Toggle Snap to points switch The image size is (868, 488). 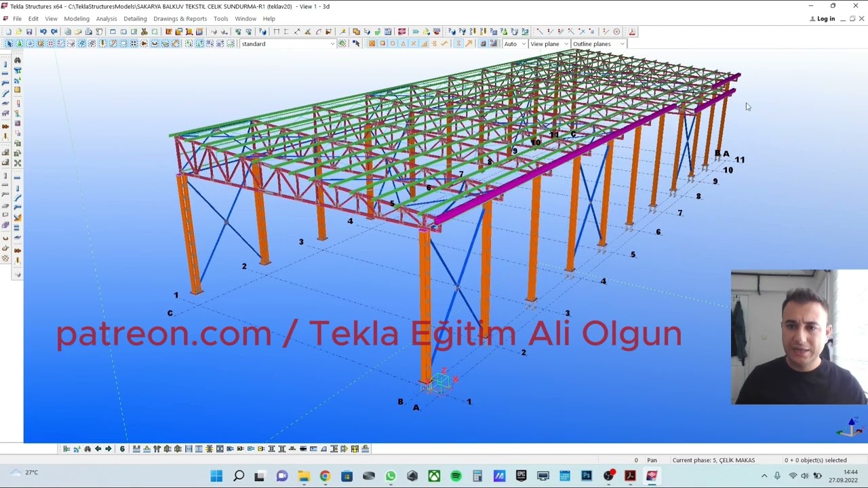point(371,43)
